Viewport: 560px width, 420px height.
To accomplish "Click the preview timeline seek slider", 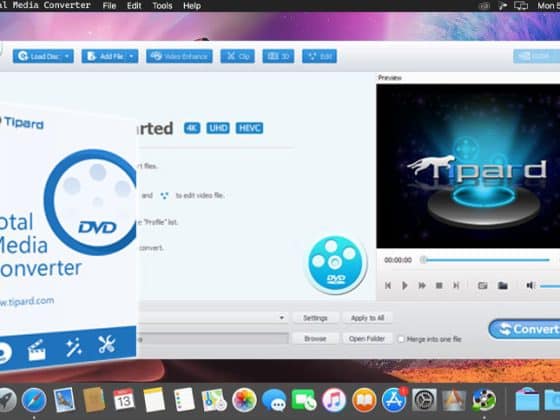I will coord(486,260).
